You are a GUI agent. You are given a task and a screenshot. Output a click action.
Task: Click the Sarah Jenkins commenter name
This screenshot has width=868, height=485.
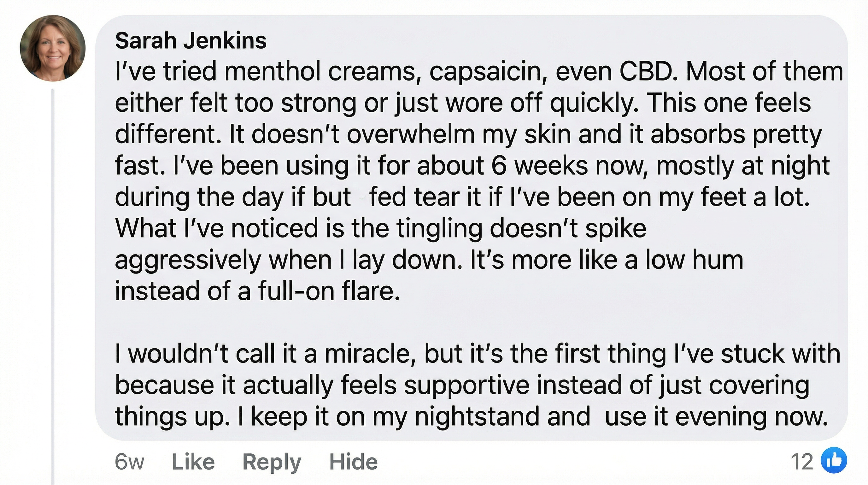pyautogui.click(x=191, y=41)
